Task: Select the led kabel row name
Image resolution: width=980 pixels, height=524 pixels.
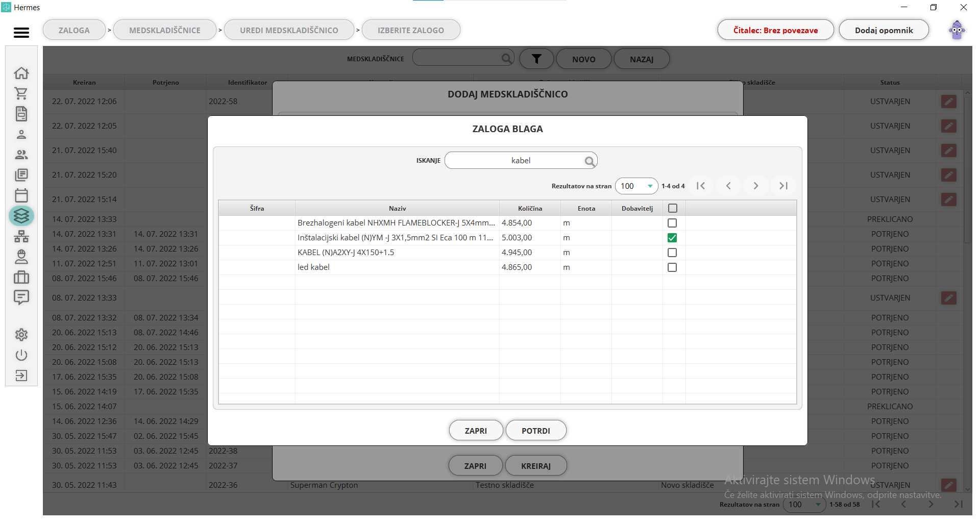Action: tap(313, 267)
